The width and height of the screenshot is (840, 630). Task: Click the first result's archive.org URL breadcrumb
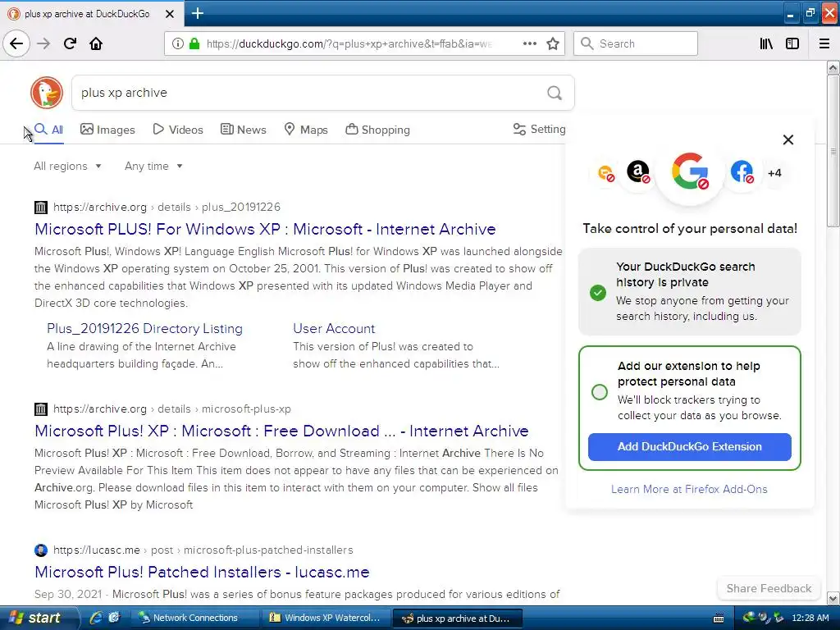(x=167, y=207)
